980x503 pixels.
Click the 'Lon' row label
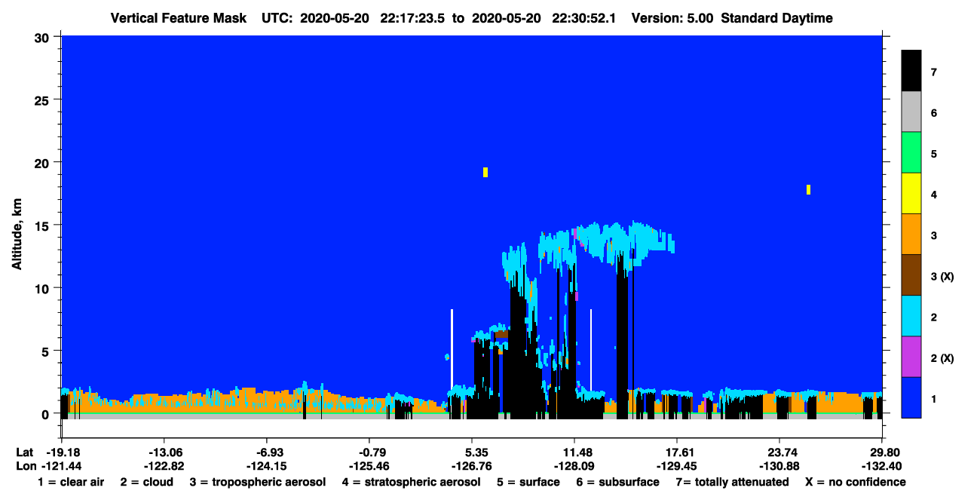coord(25,465)
